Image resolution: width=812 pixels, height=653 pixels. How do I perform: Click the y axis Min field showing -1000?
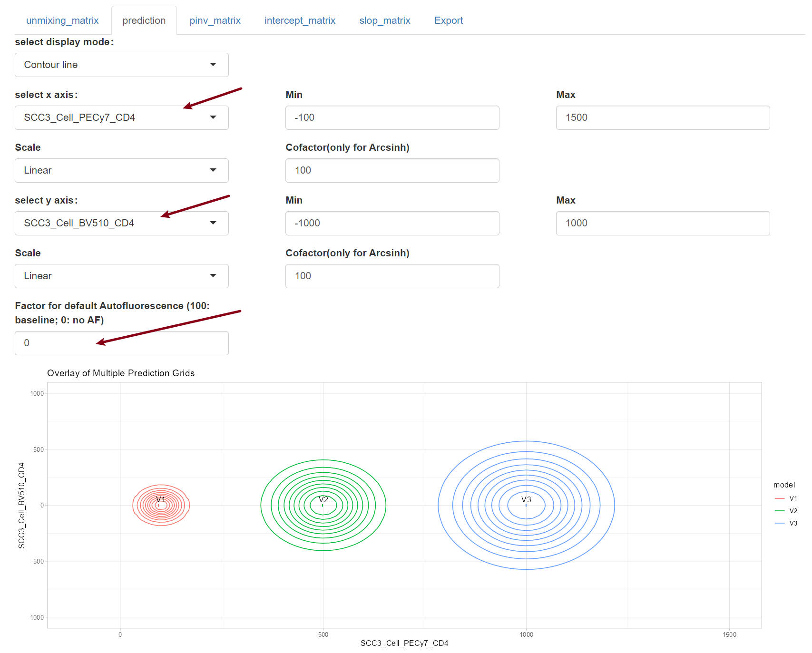pyautogui.click(x=392, y=223)
